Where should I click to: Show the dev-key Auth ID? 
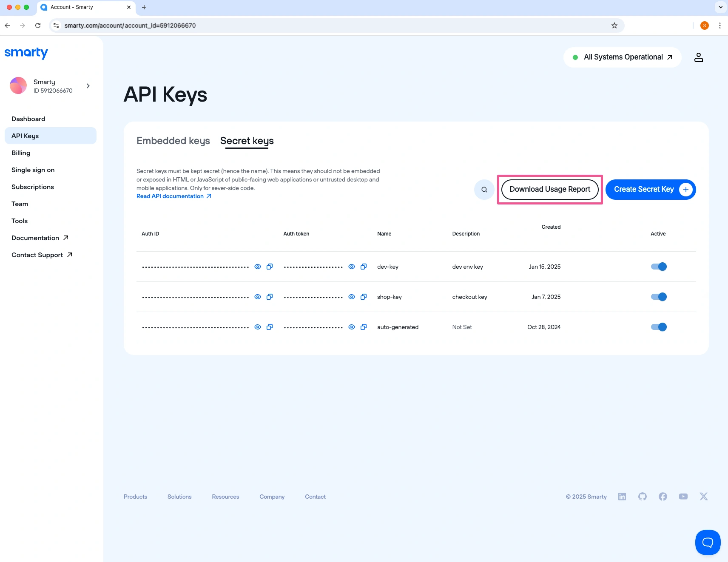(x=258, y=267)
